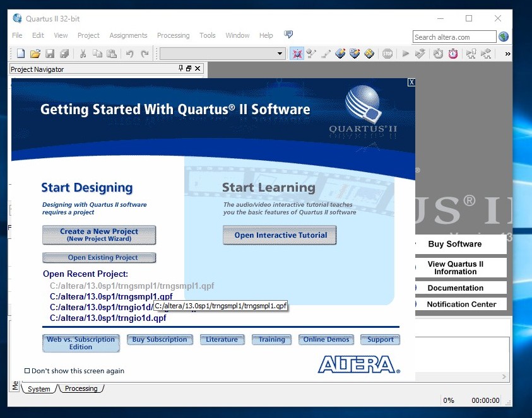Click the Notification Center button
532x418 pixels.
coord(461,304)
